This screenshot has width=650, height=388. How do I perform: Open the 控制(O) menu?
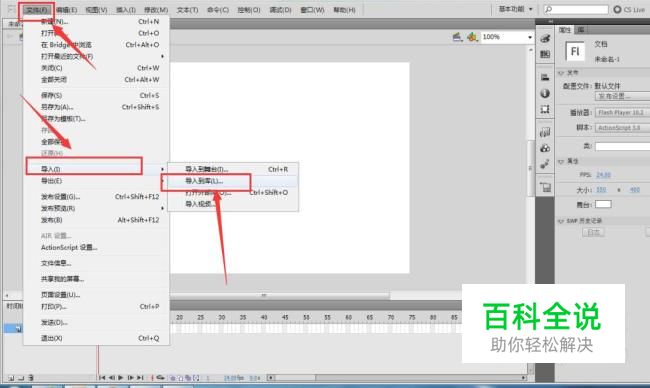(249, 10)
